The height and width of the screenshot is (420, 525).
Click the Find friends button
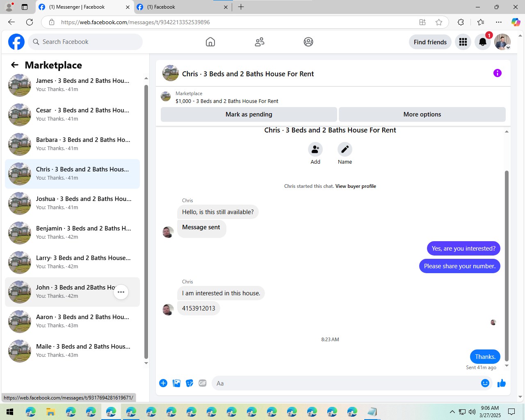click(x=430, y=42)
